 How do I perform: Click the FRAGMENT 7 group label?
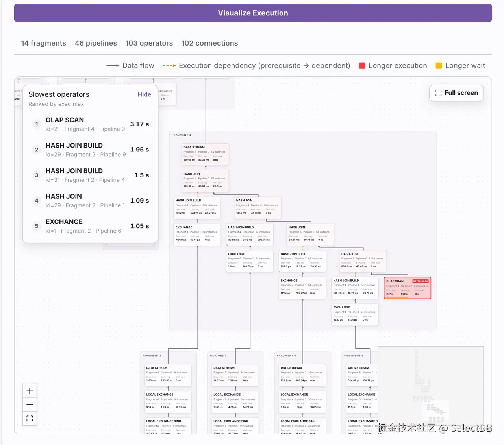(x=219, y=356)
